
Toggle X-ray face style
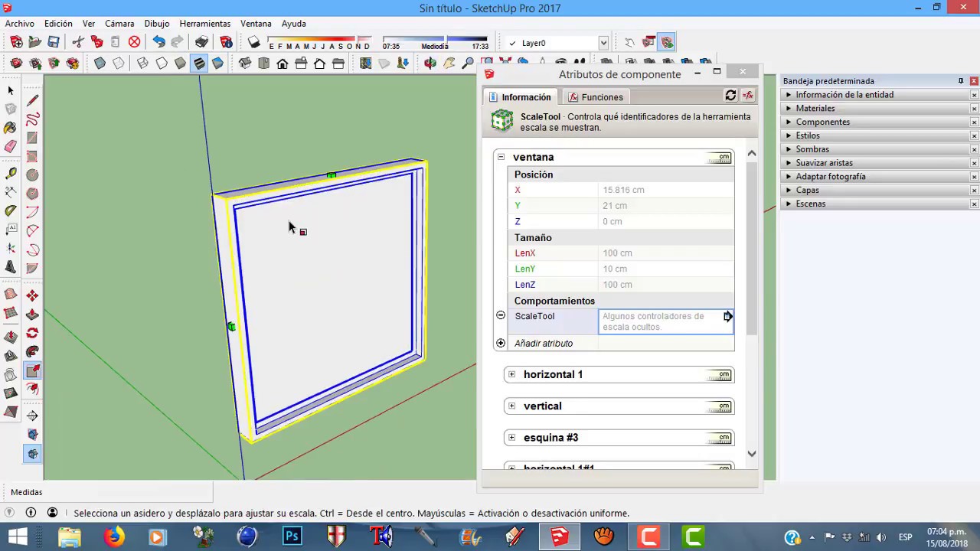(100, 64)
